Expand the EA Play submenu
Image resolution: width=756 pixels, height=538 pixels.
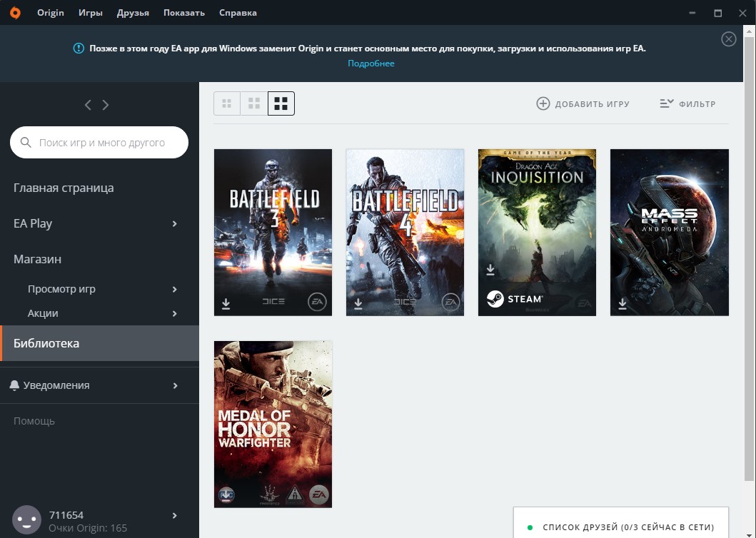(x=174, y=223)
